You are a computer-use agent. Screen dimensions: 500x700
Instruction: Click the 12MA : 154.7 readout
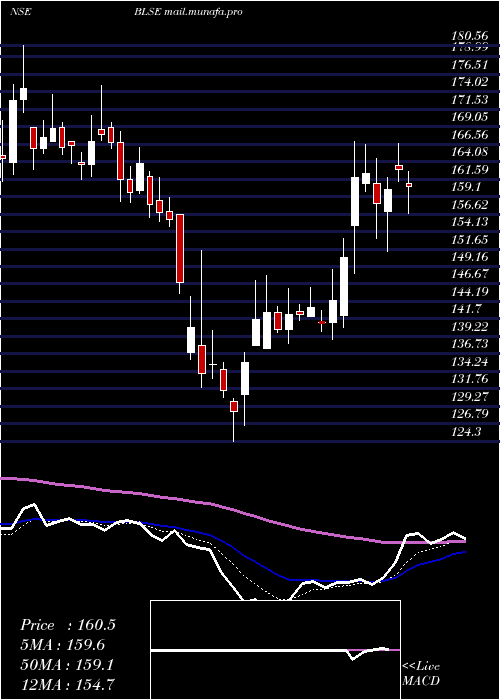click(x=68, y=685)
